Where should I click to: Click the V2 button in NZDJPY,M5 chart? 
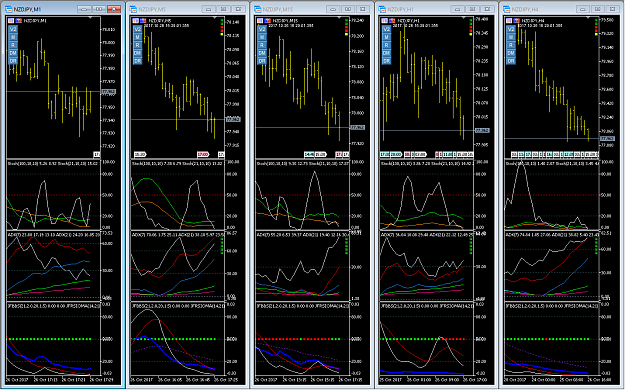tap(138, 29)
